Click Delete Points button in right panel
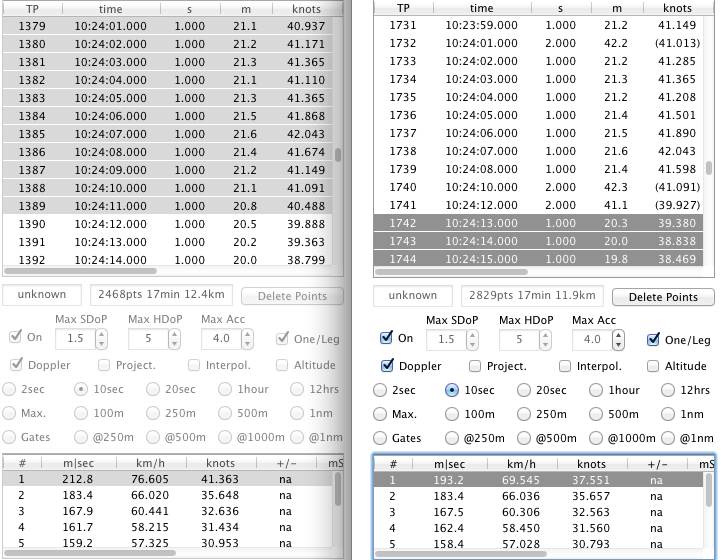This screenshot has width=721, height=560. click(662, 297)
